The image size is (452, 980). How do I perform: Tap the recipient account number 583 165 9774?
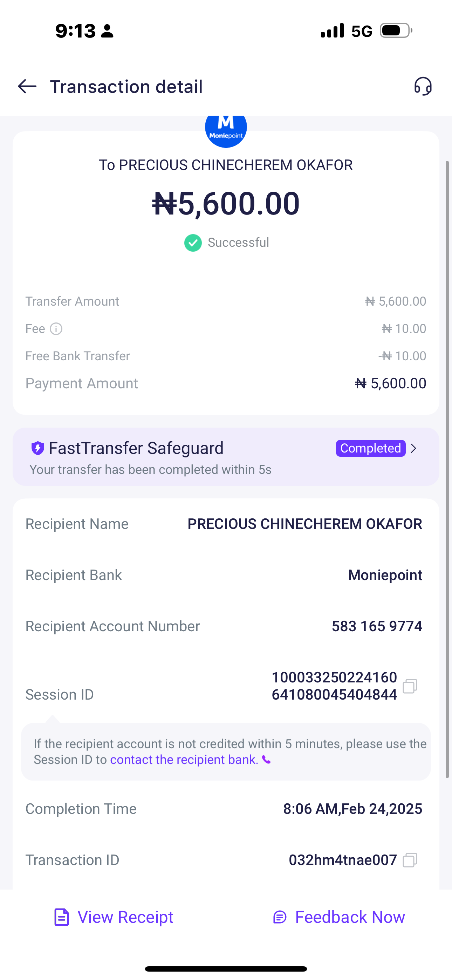377,626
